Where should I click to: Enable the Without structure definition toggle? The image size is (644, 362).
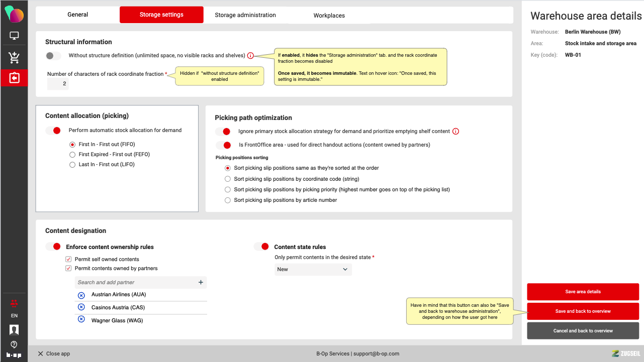click(53, 56)
